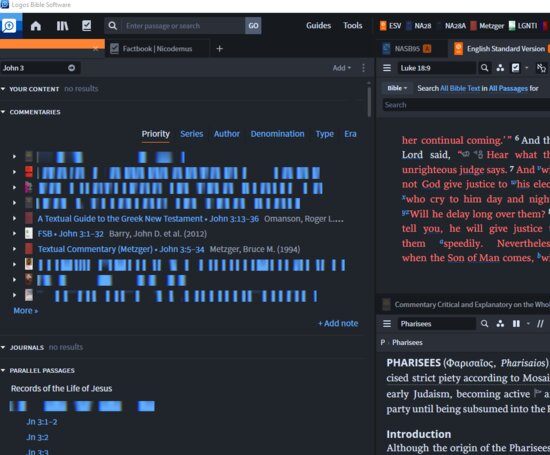The width and height of the screenshot is (550, 455).
Task: Click the All Passages search range link
Action: pos(508,88)
